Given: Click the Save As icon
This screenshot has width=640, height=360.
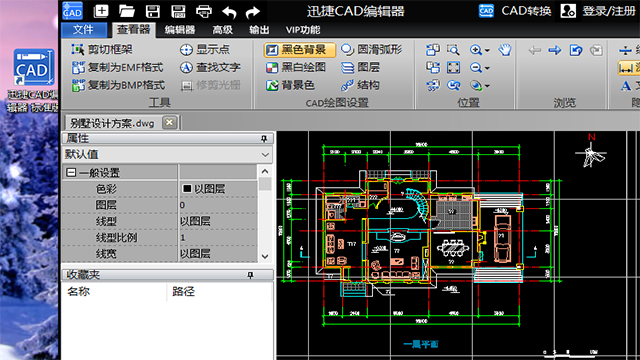Looking at the screenshot, I should (178, 11).
